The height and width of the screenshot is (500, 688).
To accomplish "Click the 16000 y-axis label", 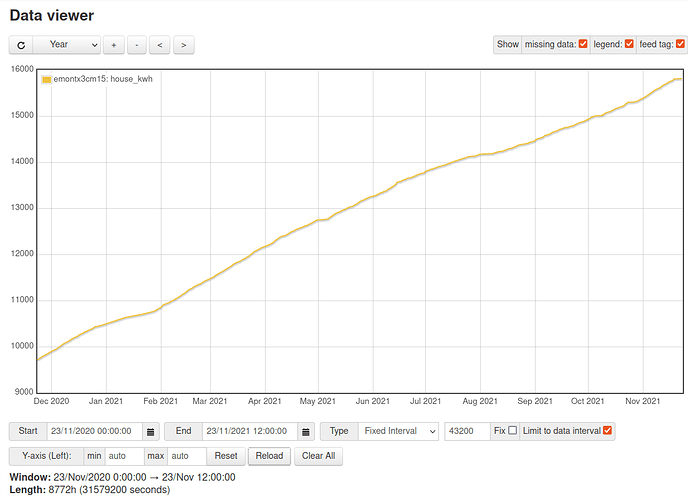I will click(x=22, y=69).
